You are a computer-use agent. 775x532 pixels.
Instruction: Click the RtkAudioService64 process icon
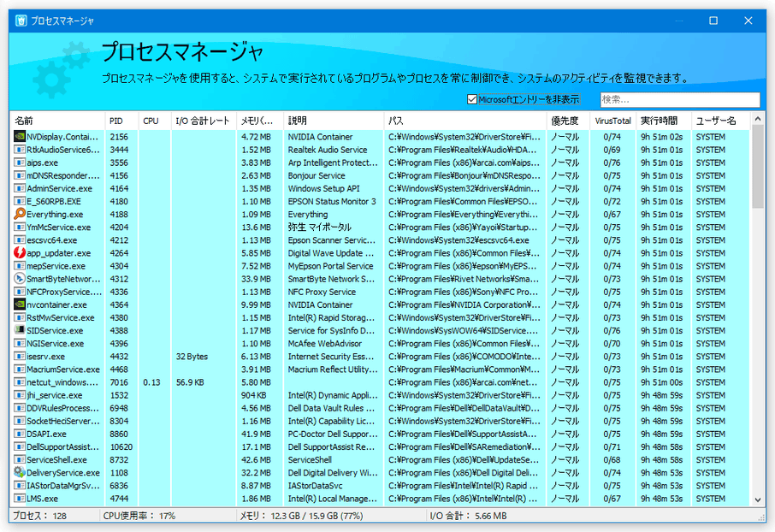click(20, 150)
